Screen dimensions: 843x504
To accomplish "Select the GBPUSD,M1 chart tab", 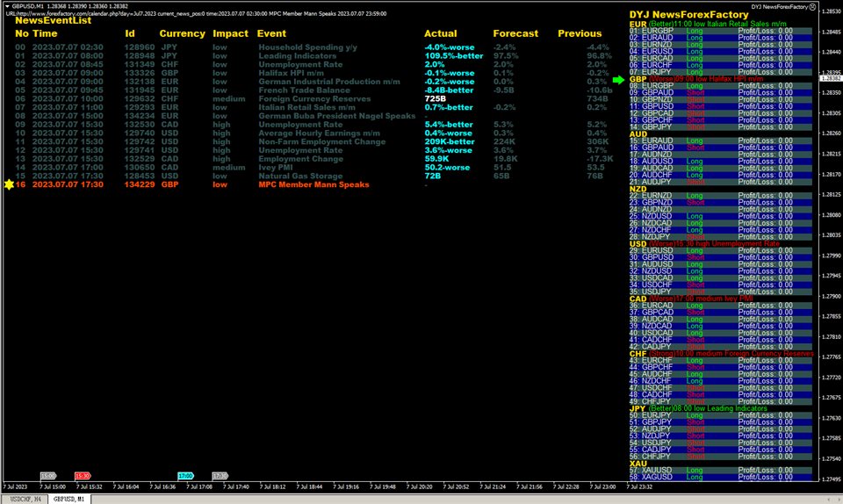I will point(68,499).
